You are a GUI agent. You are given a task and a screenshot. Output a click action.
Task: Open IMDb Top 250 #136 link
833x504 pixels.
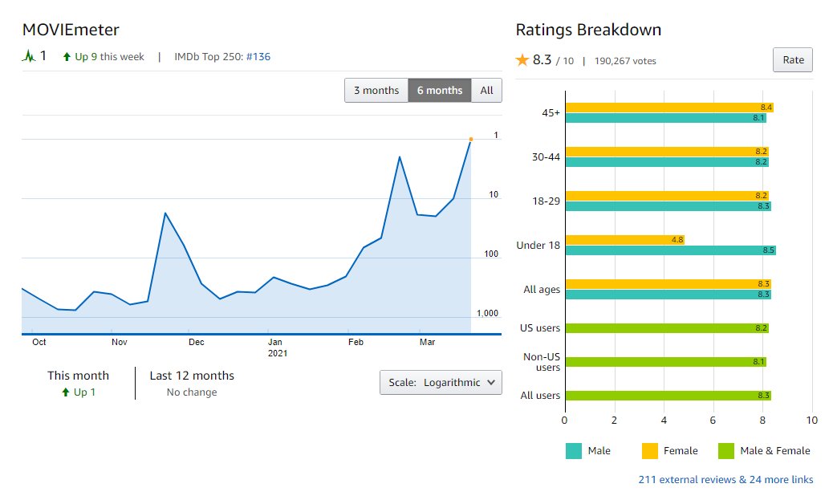(258, 57)
